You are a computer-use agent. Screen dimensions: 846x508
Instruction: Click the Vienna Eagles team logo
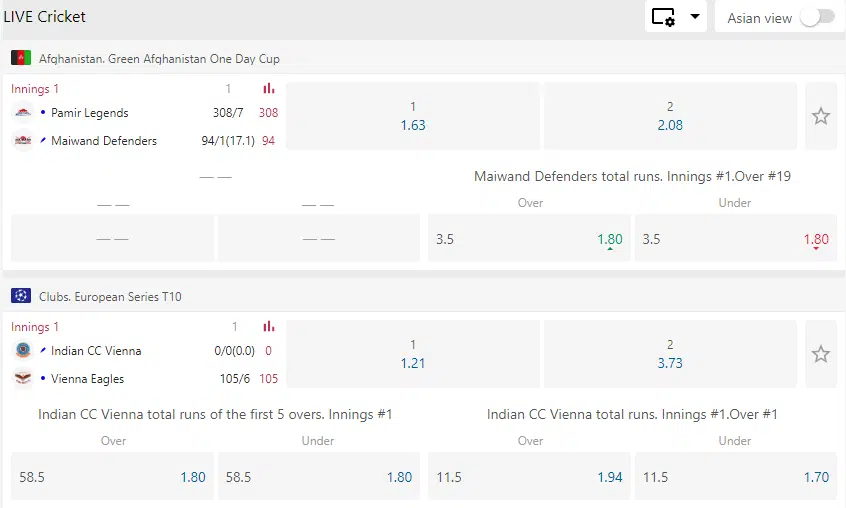point(23,379)
